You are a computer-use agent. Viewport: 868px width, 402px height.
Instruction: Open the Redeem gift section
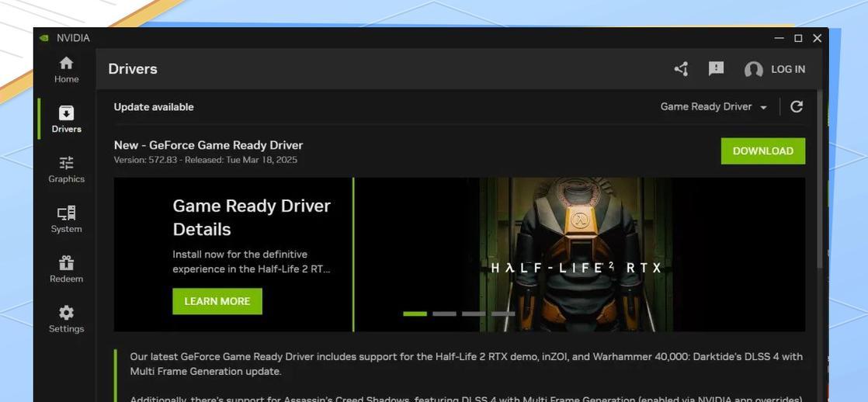67,269
